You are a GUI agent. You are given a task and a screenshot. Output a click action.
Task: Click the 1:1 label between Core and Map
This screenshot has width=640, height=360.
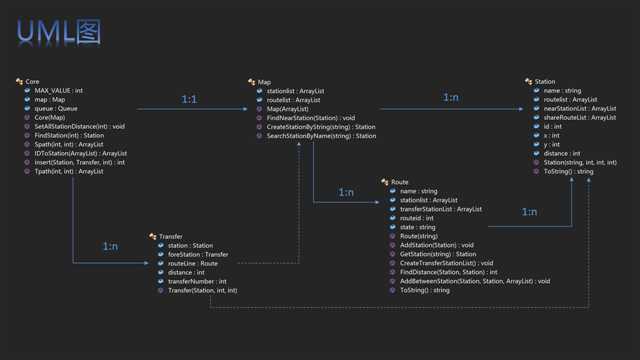tap(189, 99)
